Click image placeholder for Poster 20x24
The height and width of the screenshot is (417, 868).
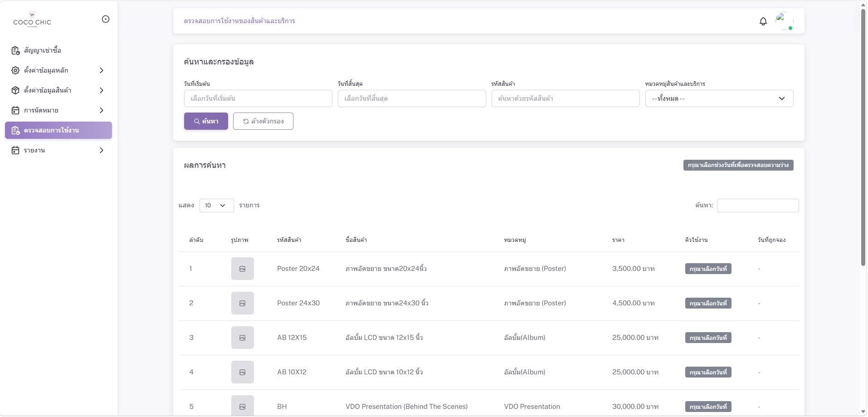click(242, 269)
